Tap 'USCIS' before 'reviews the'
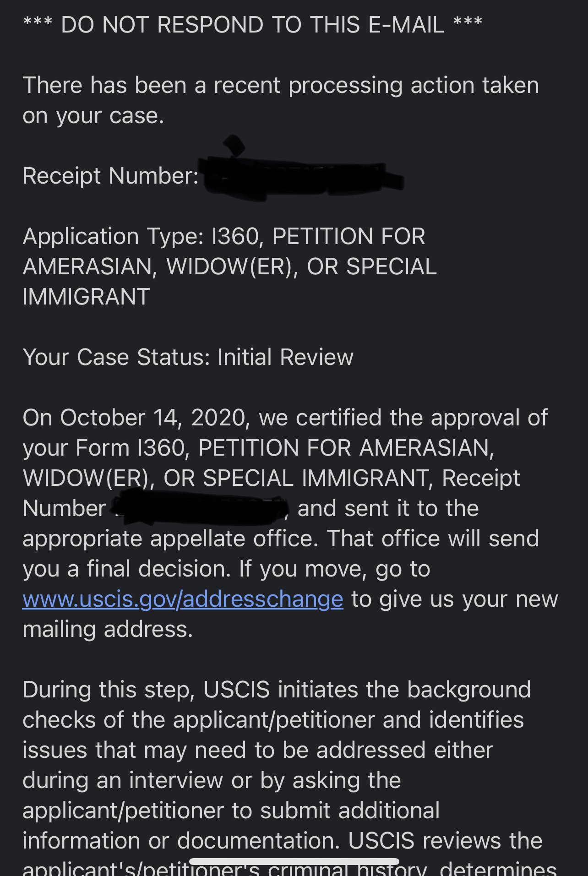This screenshot has width=588, height=876. tap(381, 841)
